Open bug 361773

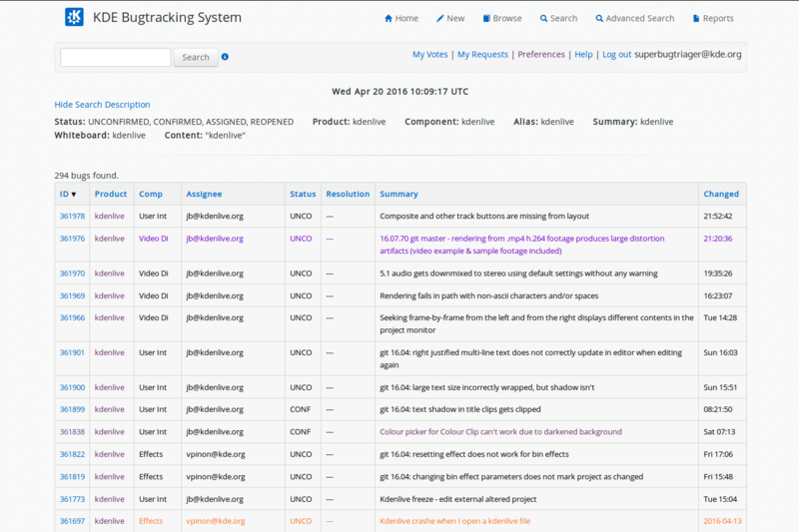72,499
